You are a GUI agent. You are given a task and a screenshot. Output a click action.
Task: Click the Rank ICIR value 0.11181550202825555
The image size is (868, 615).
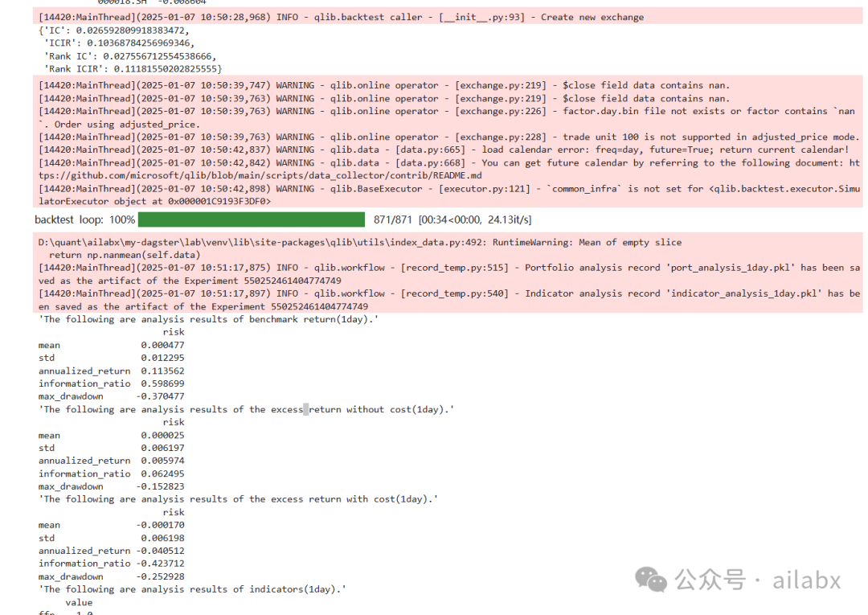pyautogui.click(x=165, y=68)
